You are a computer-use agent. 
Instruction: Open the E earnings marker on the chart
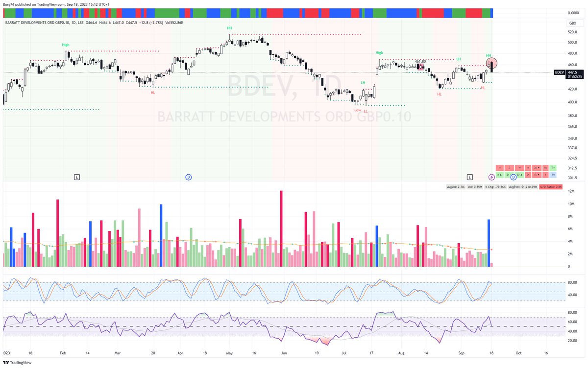click(x=77, y=177)
